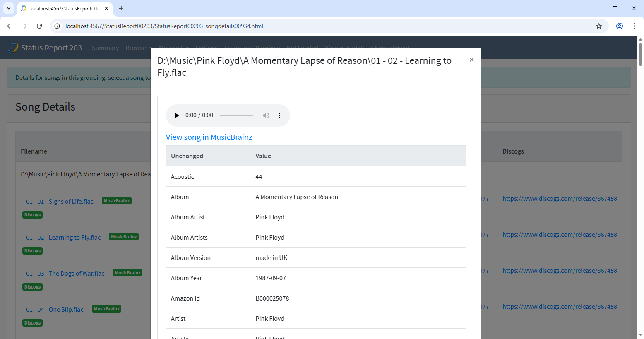Open 01 - 01 - Signs of Life.flac
This screenshot has height=339, width=644.
(x=60, y=202)
